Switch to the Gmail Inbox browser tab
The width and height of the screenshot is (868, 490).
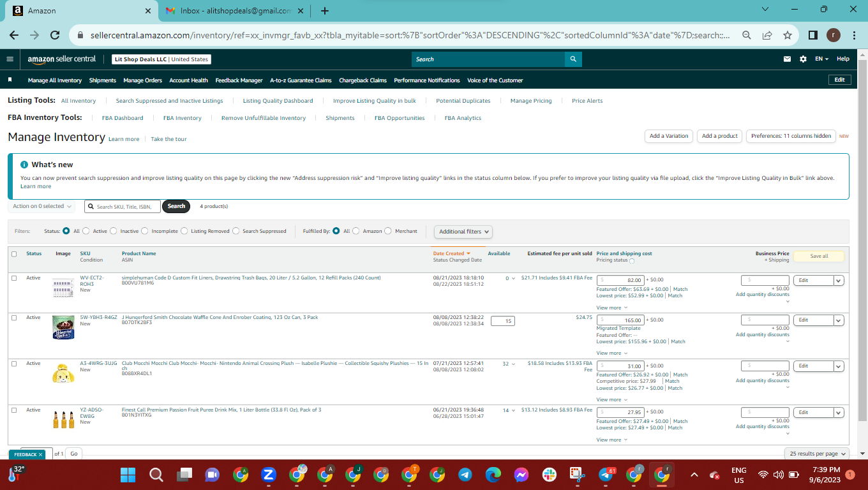tap(236, 11)
